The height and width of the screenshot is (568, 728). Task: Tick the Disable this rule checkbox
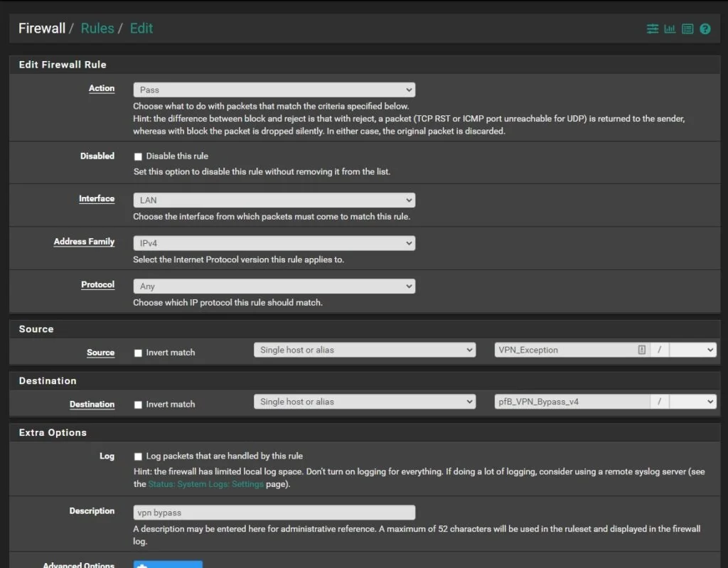tap(138, 156)
